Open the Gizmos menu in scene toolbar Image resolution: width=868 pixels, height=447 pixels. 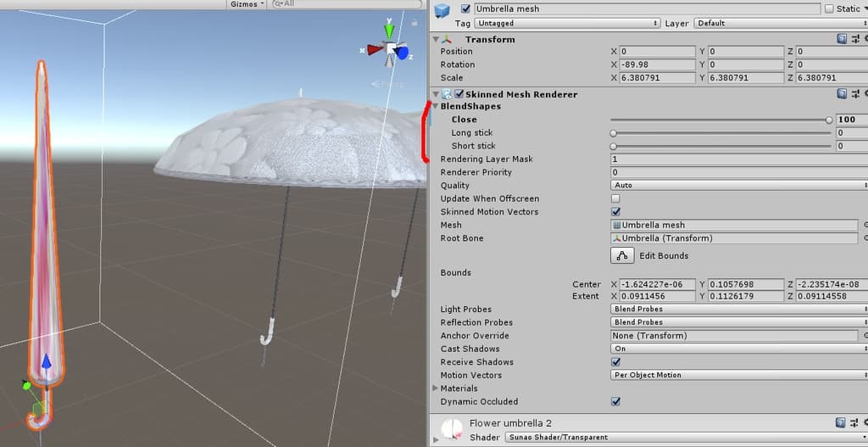click(x=248, y=4)
